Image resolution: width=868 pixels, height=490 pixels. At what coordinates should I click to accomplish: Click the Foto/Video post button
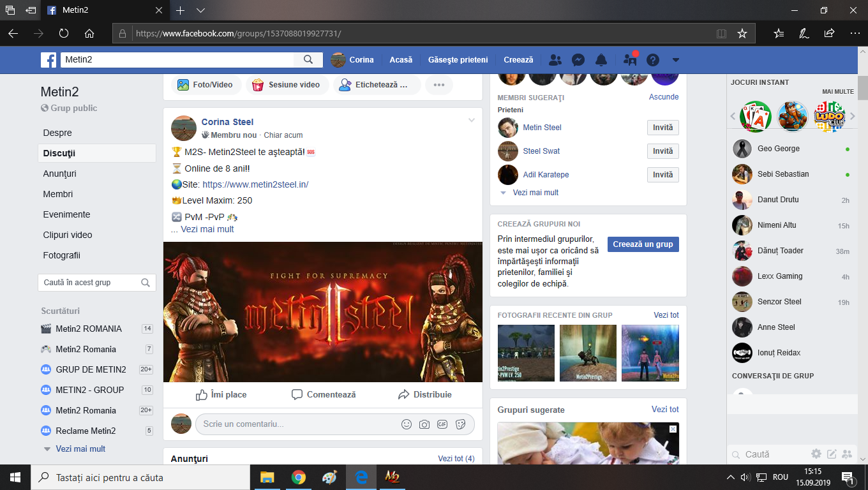(205, 85)
